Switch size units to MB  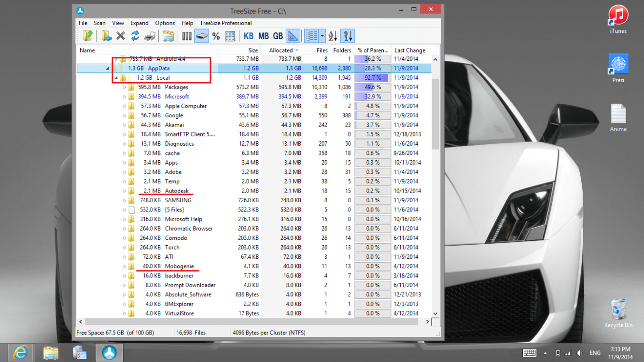pos(264,36)
